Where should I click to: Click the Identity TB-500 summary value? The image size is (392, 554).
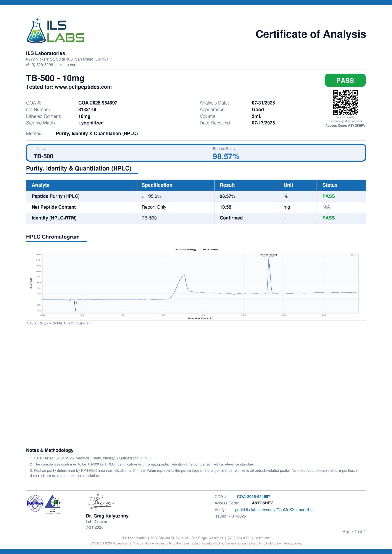43,156
